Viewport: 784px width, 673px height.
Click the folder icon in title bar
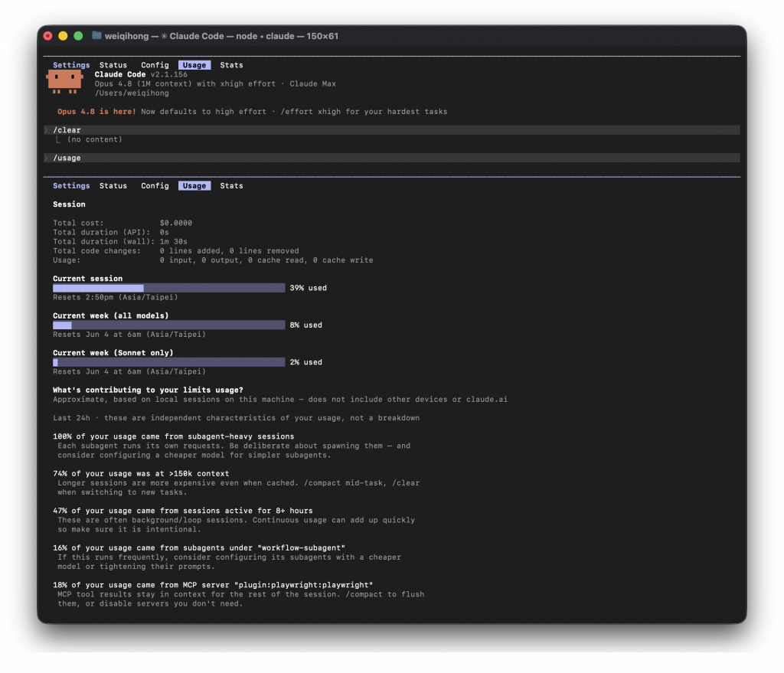[x=96, y=35]
